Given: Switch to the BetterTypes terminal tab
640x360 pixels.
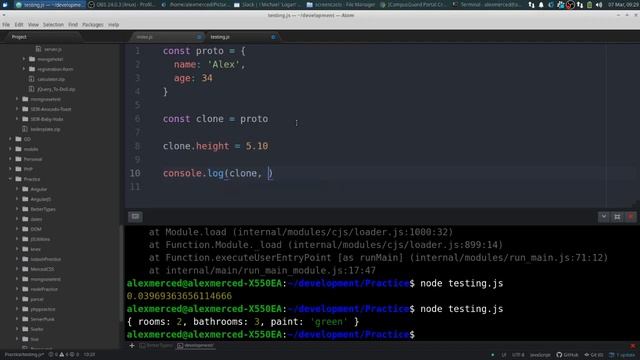Looking at the screenshot, I should point(156,346).
